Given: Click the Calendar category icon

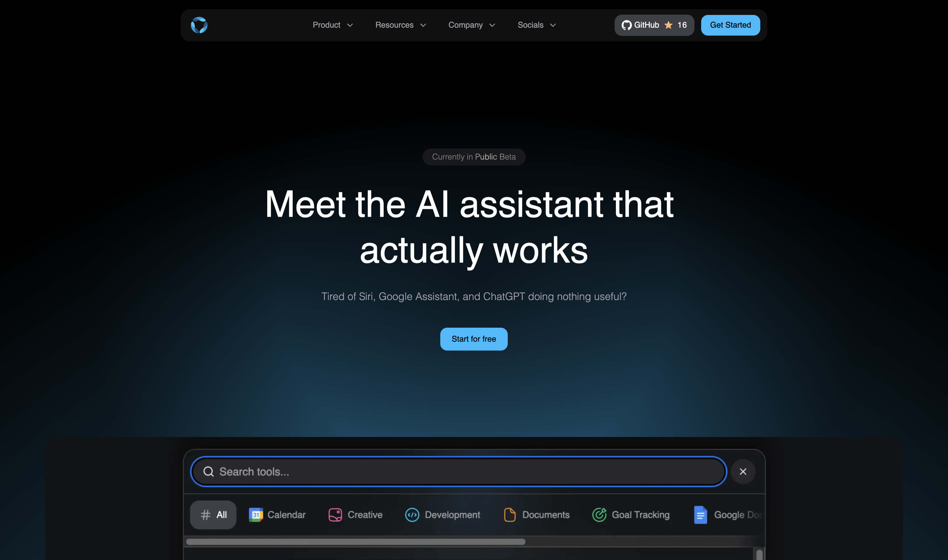Looking at the screenshot, I should click(256, 515).
